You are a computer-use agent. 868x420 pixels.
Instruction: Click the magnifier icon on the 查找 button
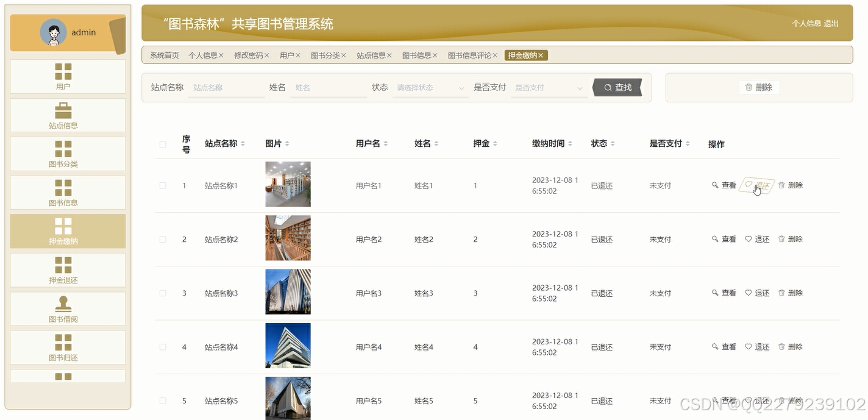click(x=608, y=87)
